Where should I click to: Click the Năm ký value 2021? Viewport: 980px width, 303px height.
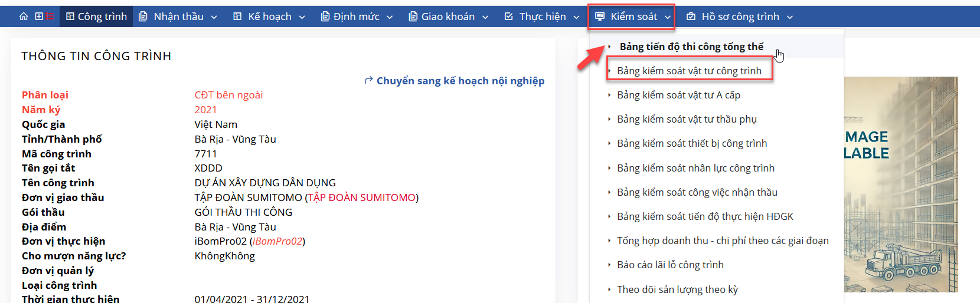tap(205, 110)
